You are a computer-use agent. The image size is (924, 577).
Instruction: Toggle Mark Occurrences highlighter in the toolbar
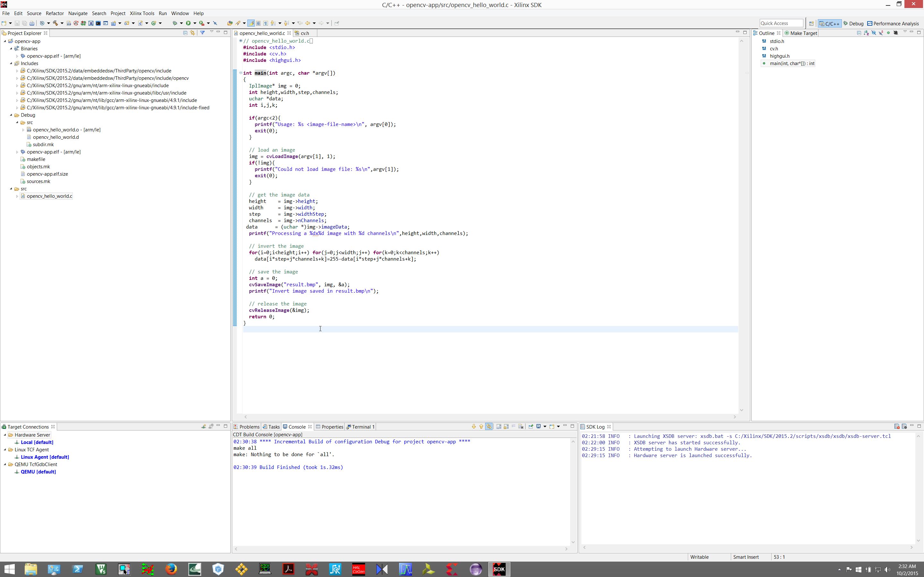coord(251,23)
